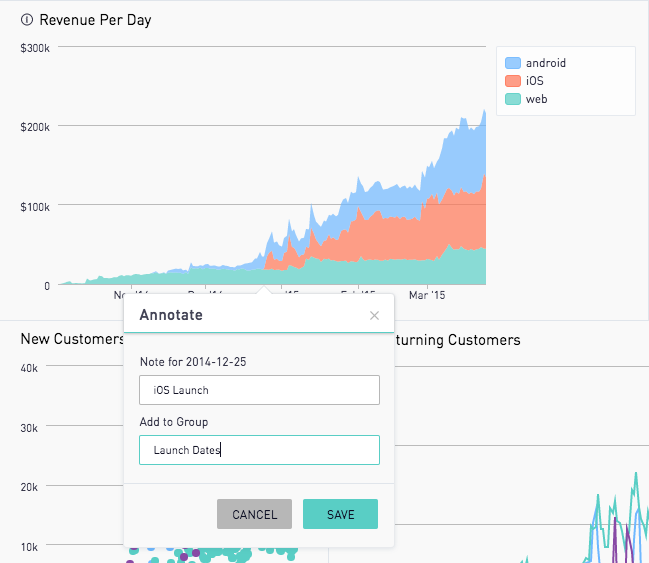The width and height of the screenshot is (649, 563).
Task: Click the orange iOS legend swatch
Action: tap(513, 81)
